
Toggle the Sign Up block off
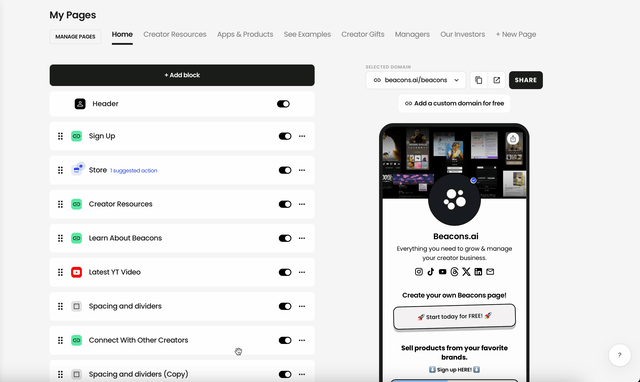[x=285, y=136]
